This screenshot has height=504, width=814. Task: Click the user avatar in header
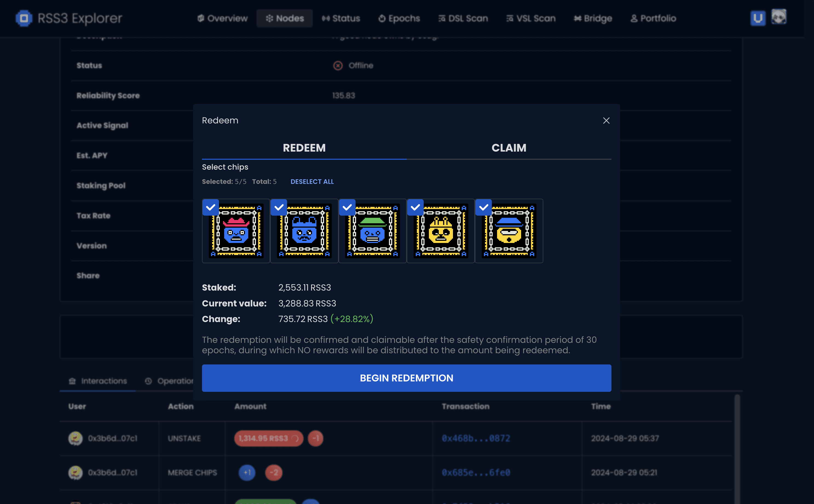click(x=779, y=17)
